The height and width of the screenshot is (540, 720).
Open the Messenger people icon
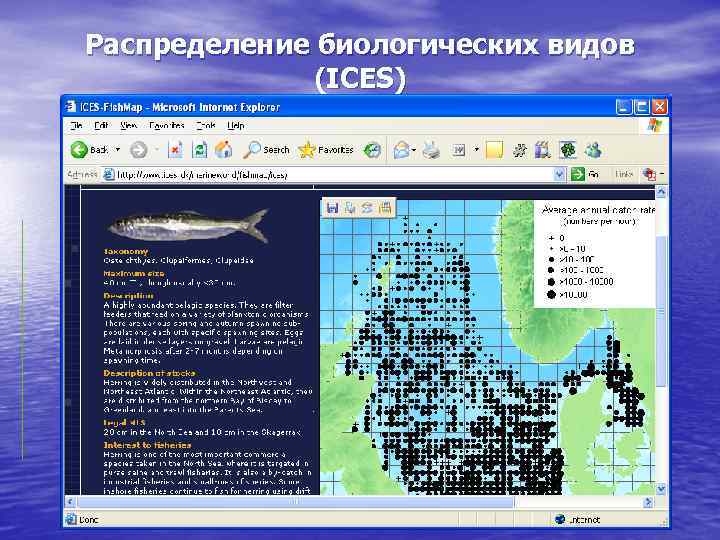(x=593, y=150)
